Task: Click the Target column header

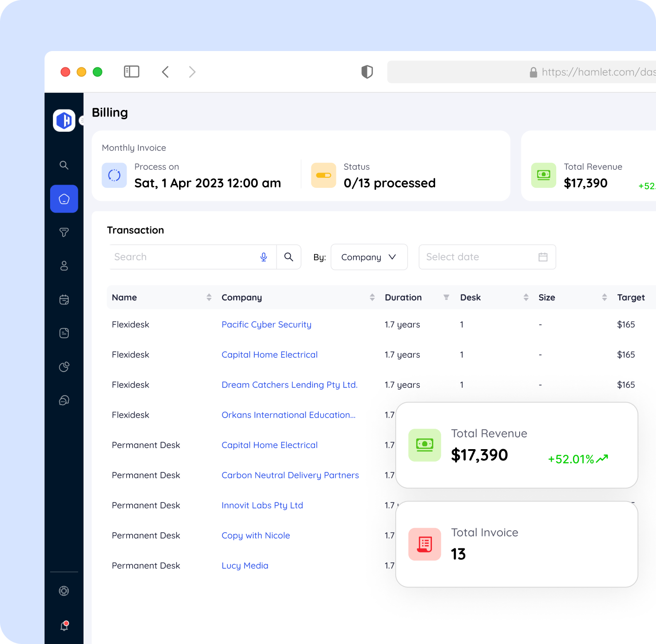Action: pyautogui.click(x=630, y=297)
